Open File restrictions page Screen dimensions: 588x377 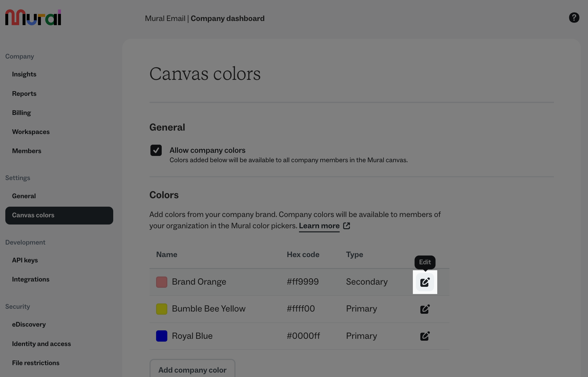36,363
